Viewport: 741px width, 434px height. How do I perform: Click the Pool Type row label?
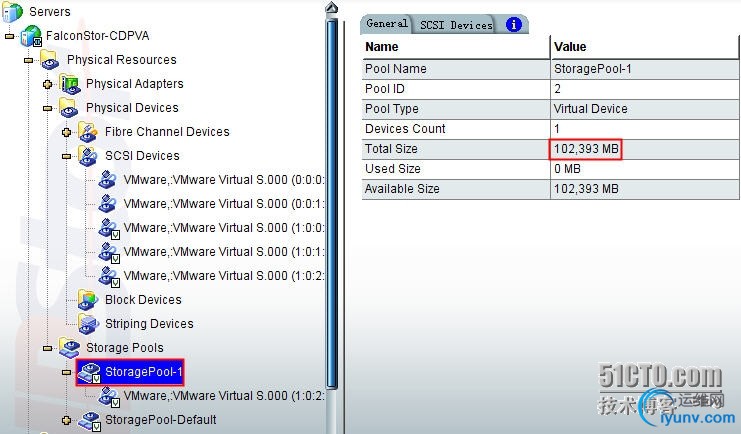tap(392, 109)
